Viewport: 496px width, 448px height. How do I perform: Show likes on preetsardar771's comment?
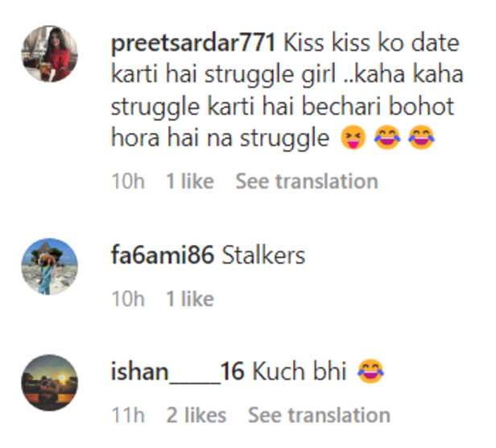(189, 182)
